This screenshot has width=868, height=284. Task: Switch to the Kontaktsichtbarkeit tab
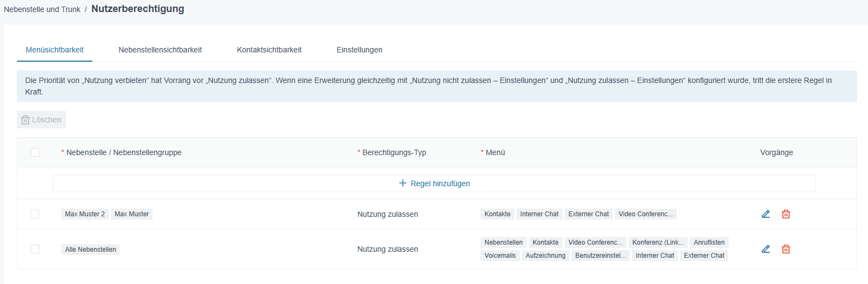pos(269,50)
